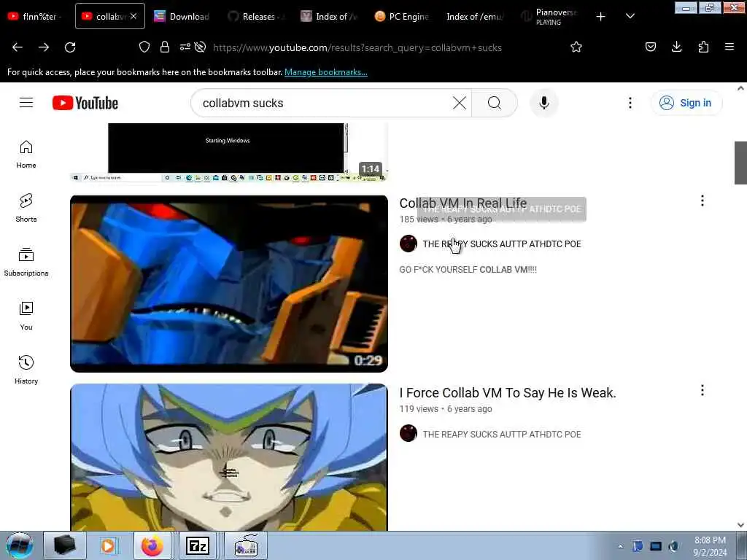Open the tracking protection shield icon
This screenshot has width=747, height=560.
[144, 47]
